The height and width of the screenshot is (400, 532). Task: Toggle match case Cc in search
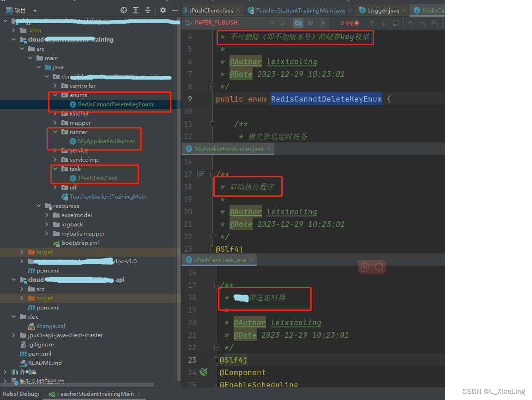pyautogui.click(x=298, y=23)
